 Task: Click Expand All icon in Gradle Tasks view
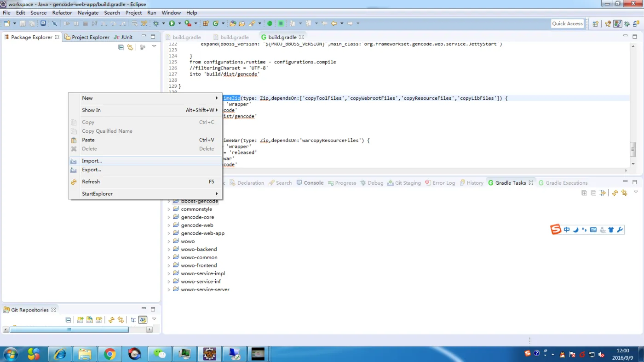[x=584, y=193]
